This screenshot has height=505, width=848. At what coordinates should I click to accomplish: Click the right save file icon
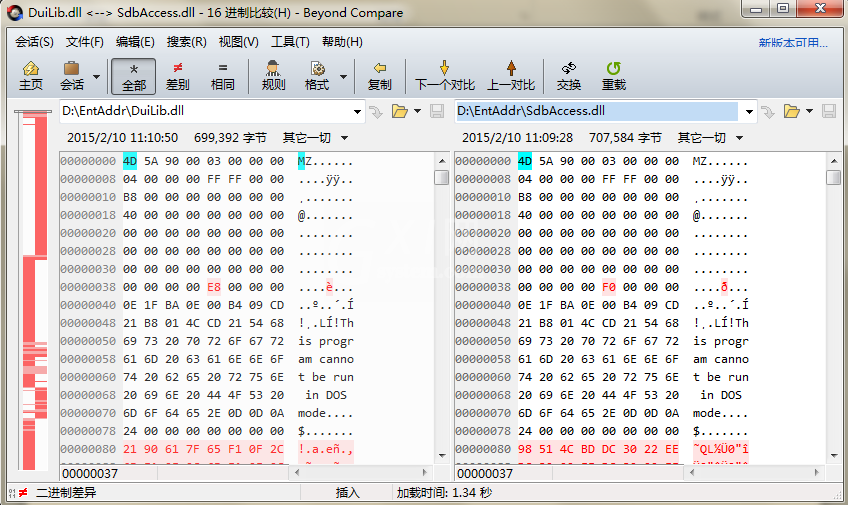point(829,111)
